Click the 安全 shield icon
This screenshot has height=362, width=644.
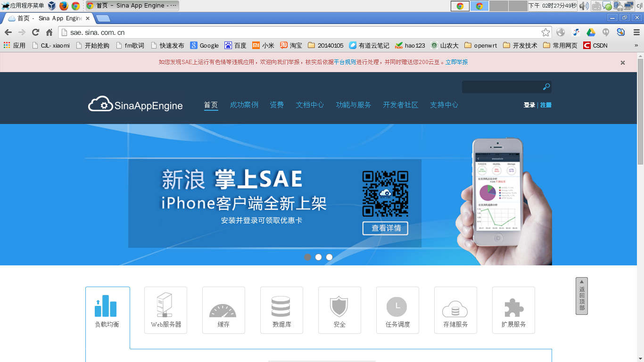339,306
